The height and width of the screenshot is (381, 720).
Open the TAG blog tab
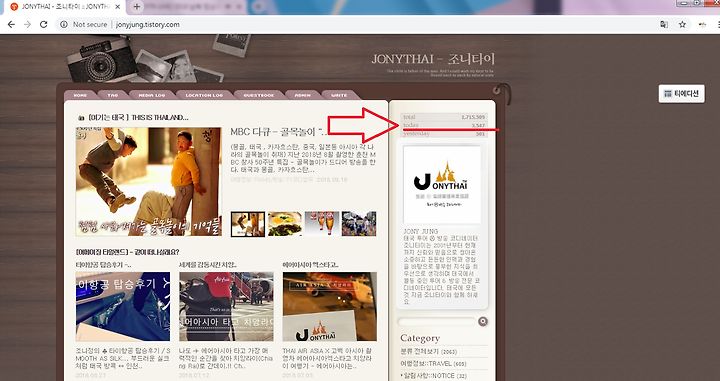pyautogui.click(x=112, y=95)
